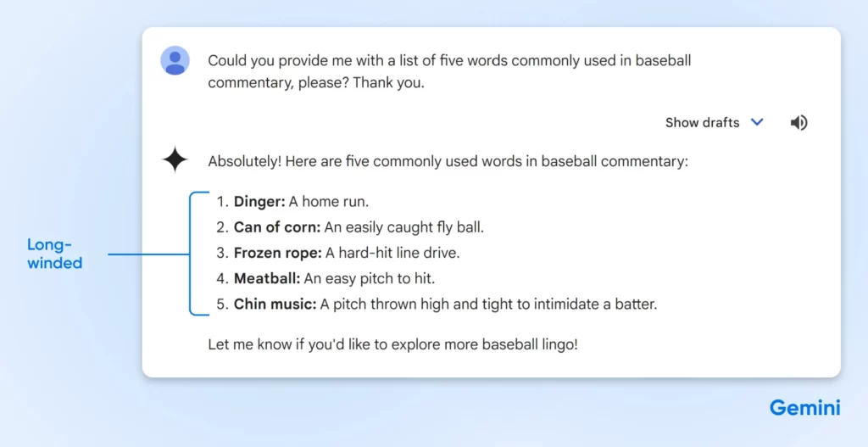Click the bold "Frozen rope:" term

[x=275, y=253]
